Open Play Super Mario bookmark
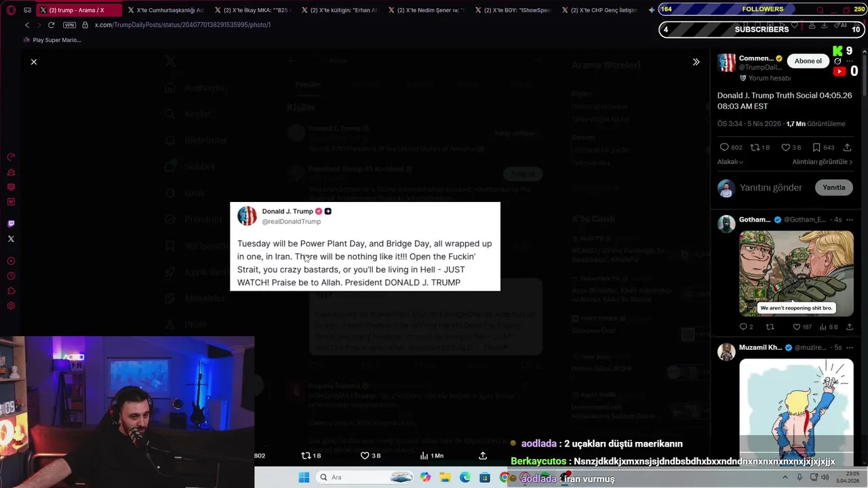Image resolution: width=868 pixels, height=488 pixels. click(x=53, y=40)
